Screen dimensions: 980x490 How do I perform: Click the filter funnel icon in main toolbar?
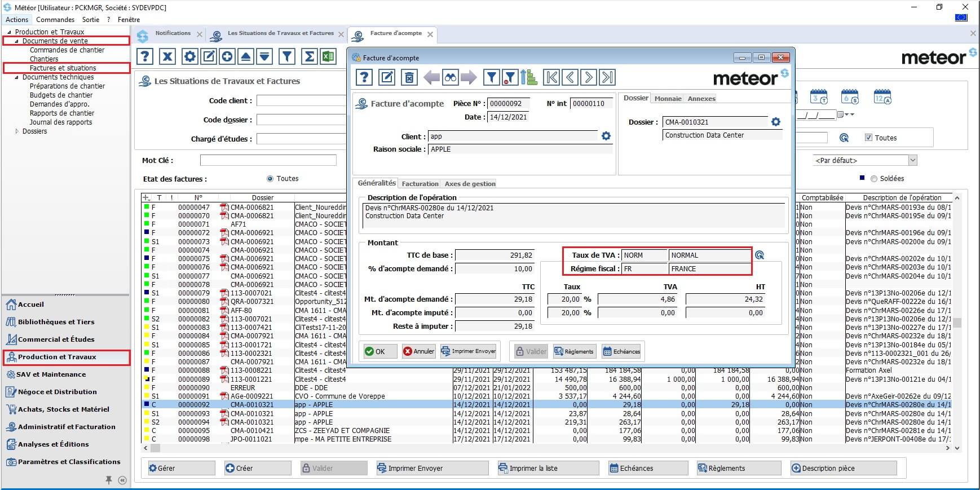(x=287, y=56)
